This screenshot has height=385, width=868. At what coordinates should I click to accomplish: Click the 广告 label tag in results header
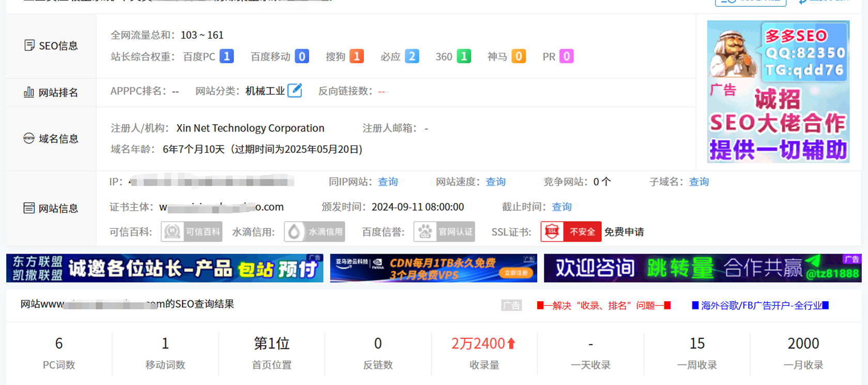point(511,305)
